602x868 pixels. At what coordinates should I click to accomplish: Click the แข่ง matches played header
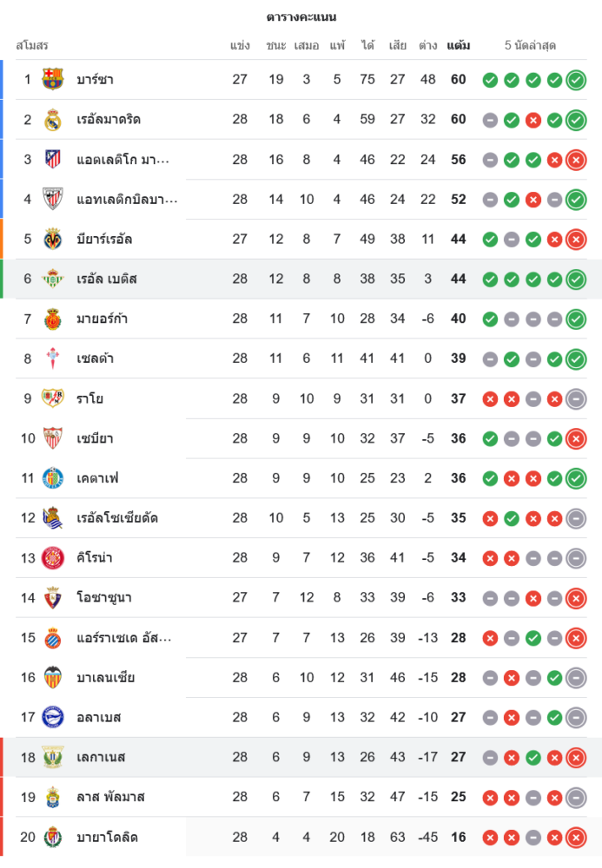click(241, 45)
